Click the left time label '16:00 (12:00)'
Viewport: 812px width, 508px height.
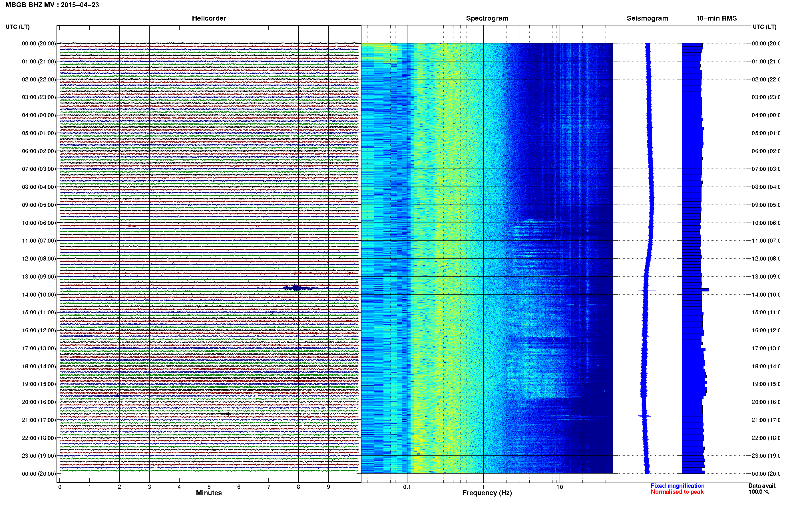[39, 330]
